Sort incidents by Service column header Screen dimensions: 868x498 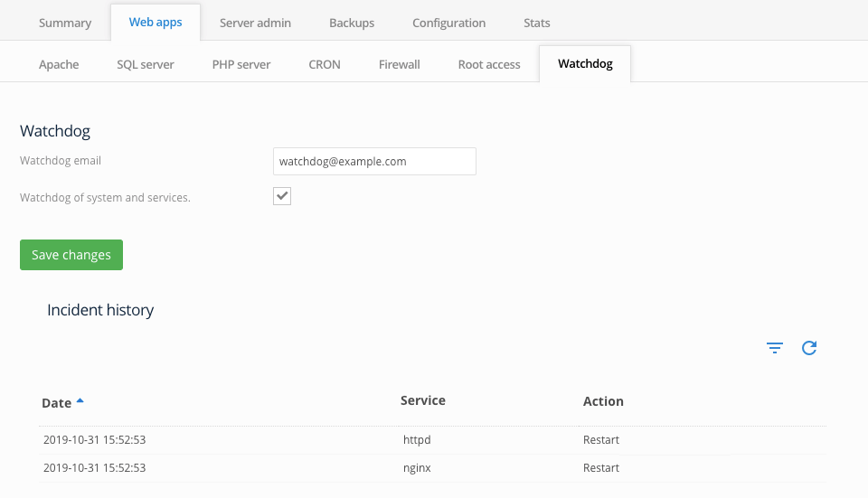423,400
